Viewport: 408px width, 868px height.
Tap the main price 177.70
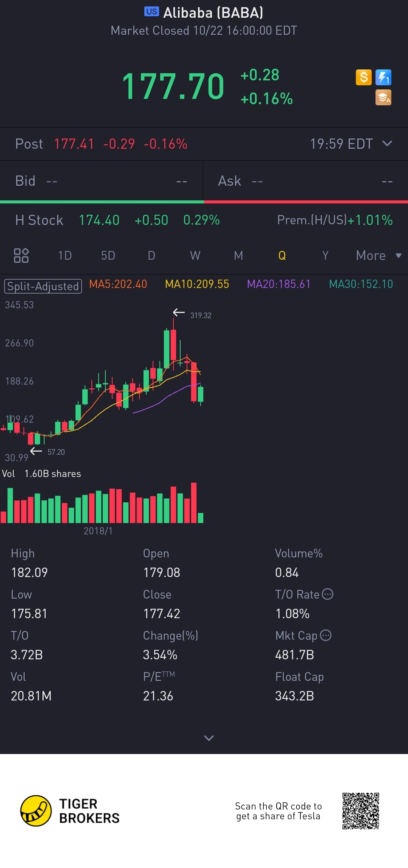[173, 86]
